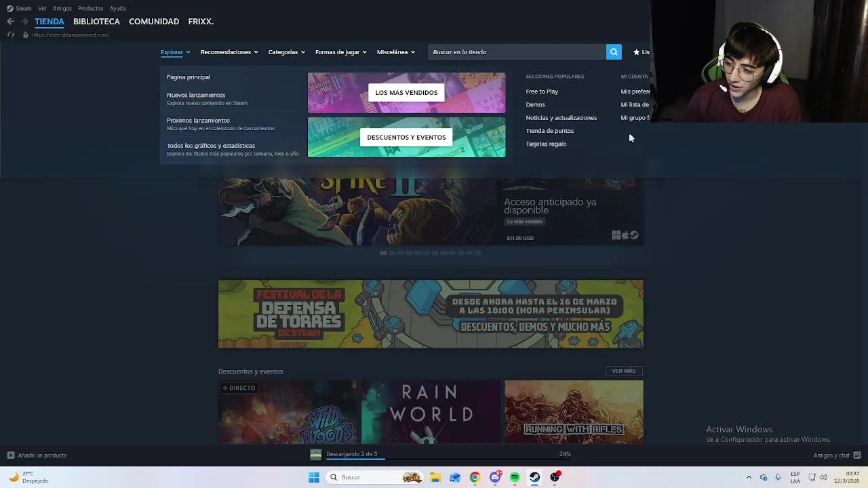This screenshot has height=488, width=868.
Task: Click the microphone tray icon
Action: coord(778,477)
